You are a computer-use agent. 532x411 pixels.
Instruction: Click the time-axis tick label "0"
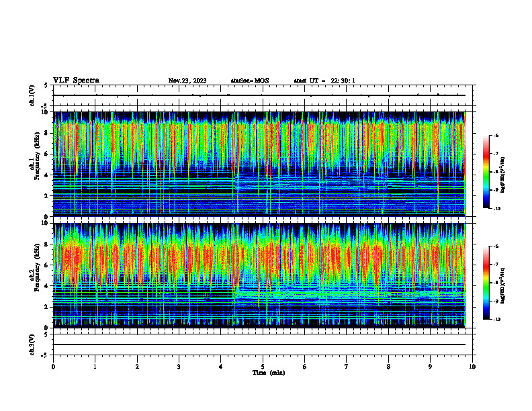pos(53,367)
